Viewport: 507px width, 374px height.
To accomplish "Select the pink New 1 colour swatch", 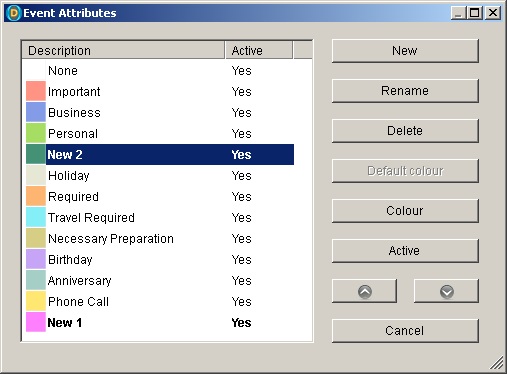I will pos(36,322).
